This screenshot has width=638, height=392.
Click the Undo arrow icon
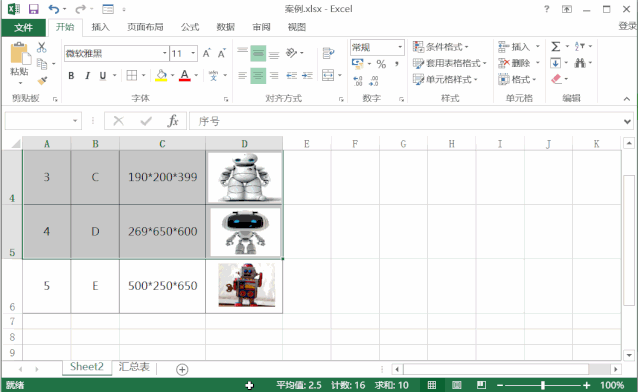tap(54, 9)
